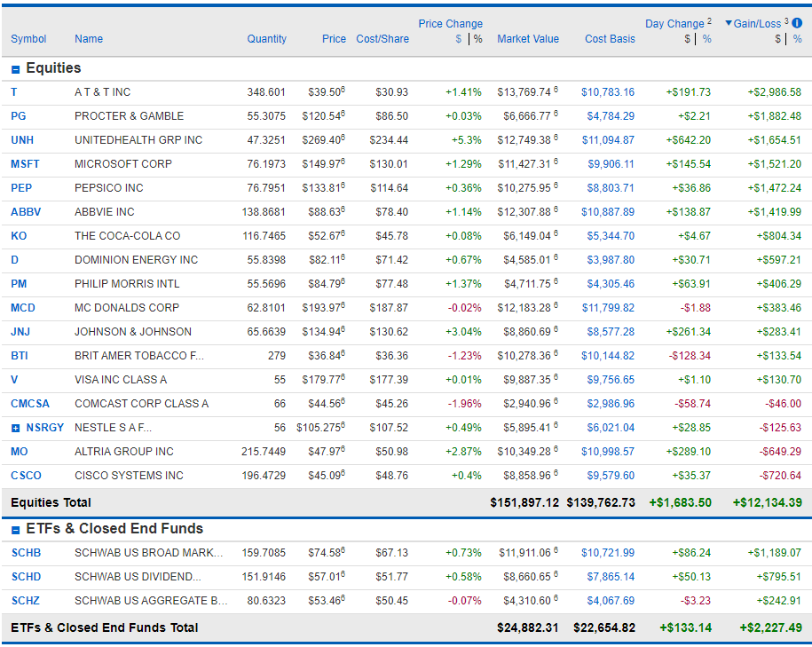Sort the table by Symbol column
This screenshot has width=812, height=647.
coord(28,39)
